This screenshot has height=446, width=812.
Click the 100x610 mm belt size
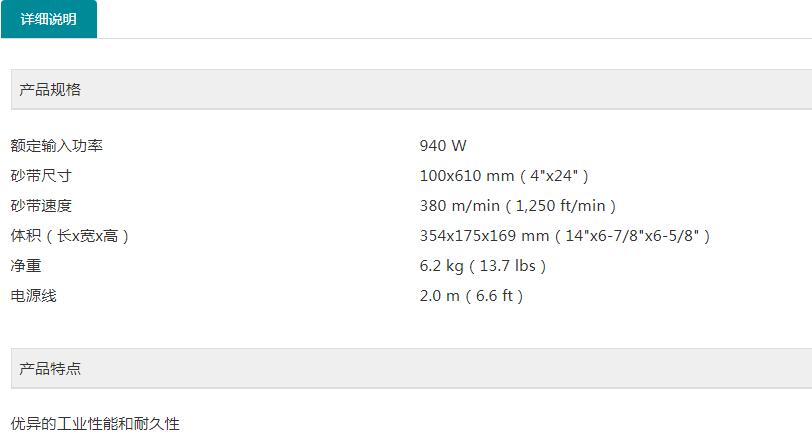(x=466, y=176)
